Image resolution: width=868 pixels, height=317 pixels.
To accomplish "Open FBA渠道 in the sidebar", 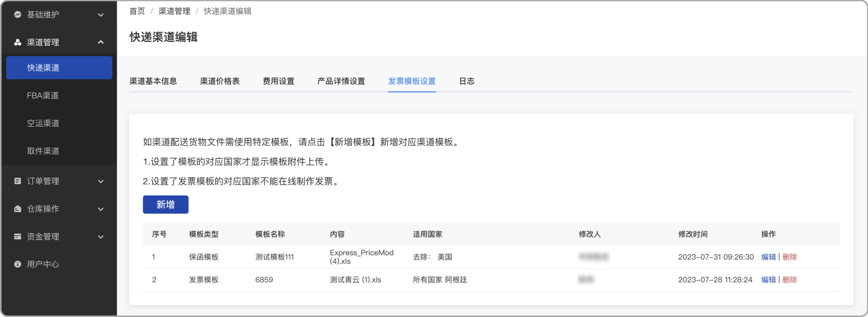I will click(43, 95).
